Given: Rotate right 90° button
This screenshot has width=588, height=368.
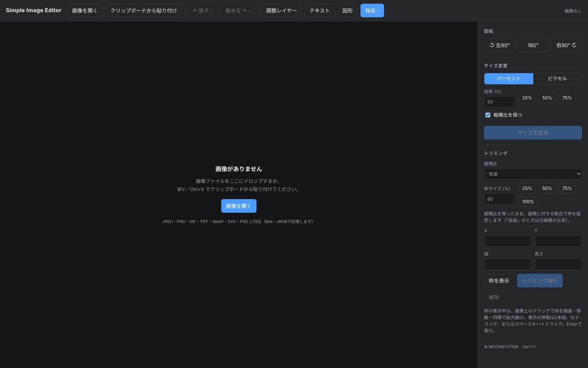Looking at the screenshot, I should [566, 45].
